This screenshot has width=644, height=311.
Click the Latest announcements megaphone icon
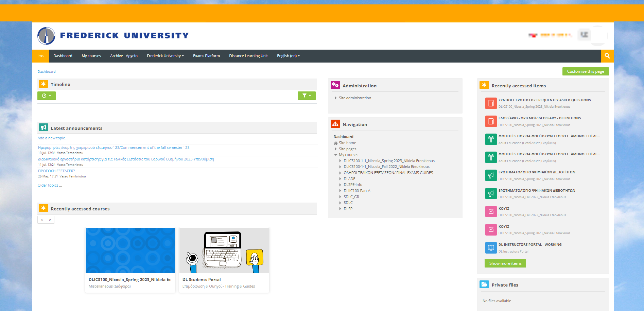click(x=43, y=127)
